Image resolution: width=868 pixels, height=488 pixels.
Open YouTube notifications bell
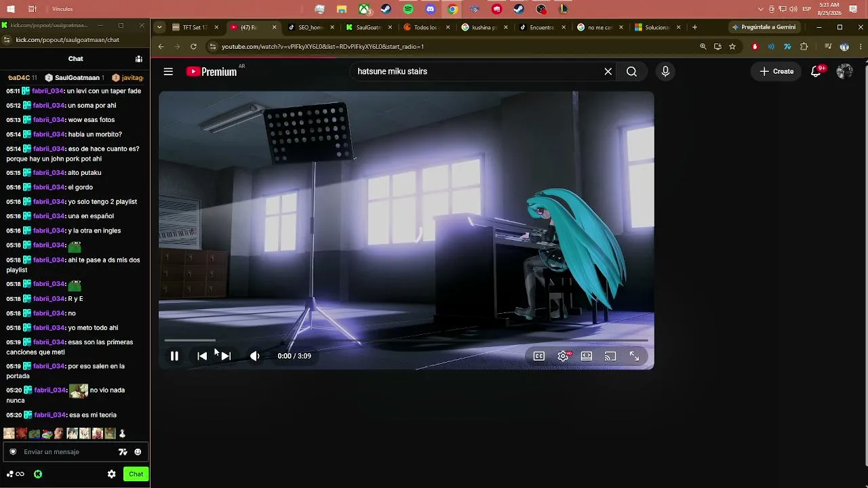tap(816, 71)
